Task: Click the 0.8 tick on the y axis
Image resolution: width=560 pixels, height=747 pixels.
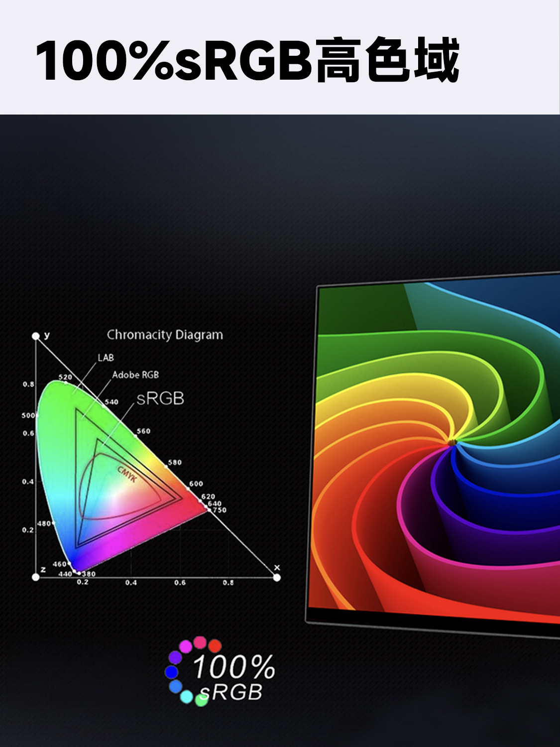Action: coord(28,384)
